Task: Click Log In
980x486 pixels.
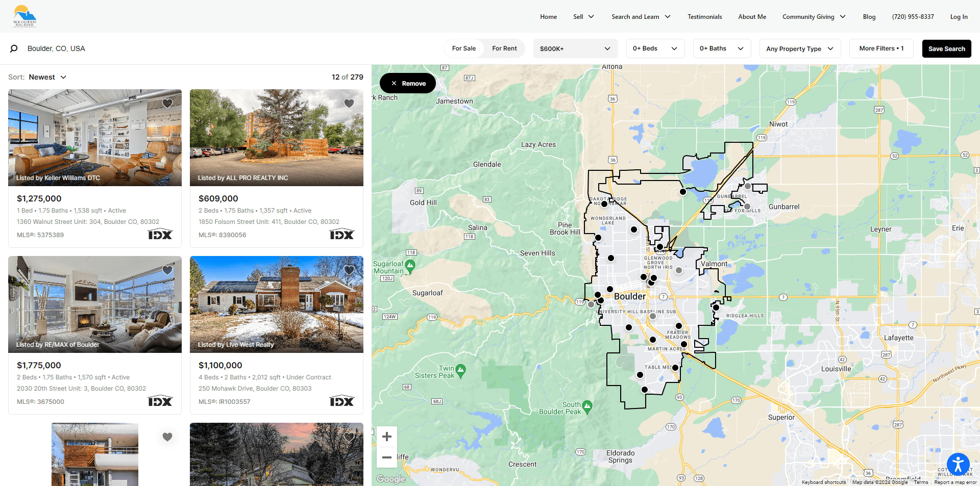Action: point(959,17)
